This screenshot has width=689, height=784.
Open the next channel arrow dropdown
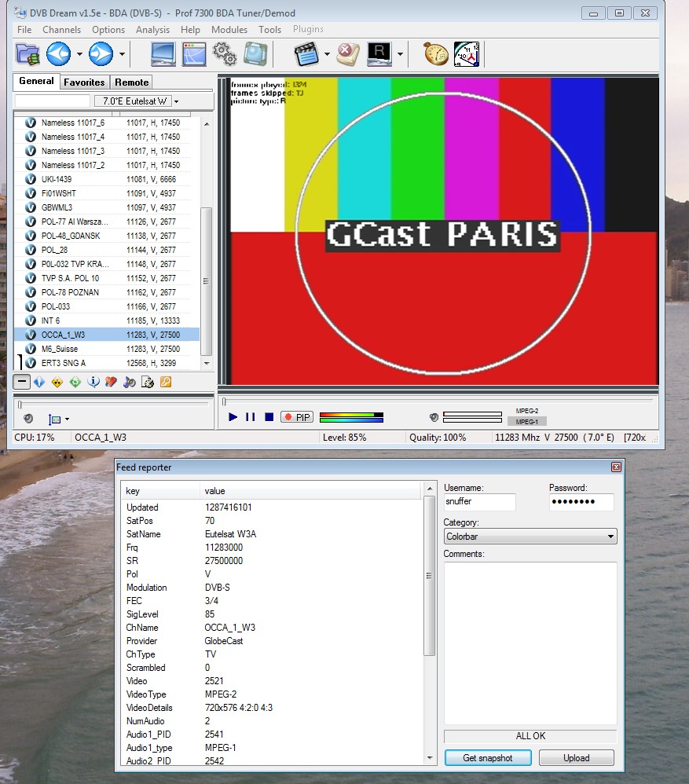[x=122, y=54]
